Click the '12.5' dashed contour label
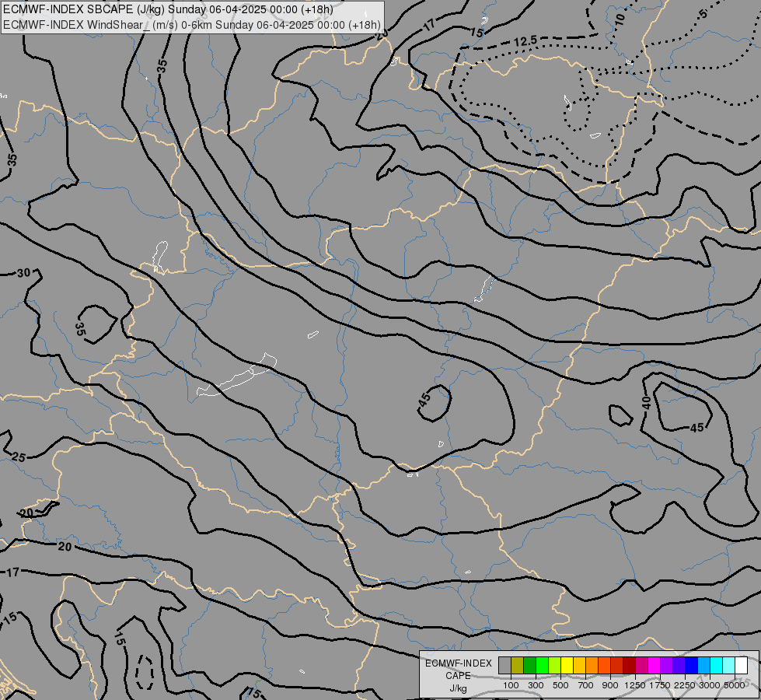The image size is (761, 700). [525, 41]
